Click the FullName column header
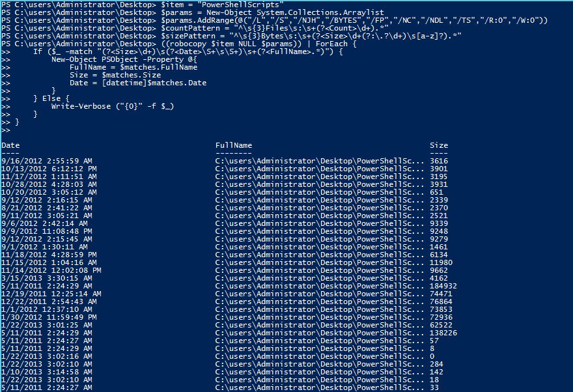 point(234,145)
